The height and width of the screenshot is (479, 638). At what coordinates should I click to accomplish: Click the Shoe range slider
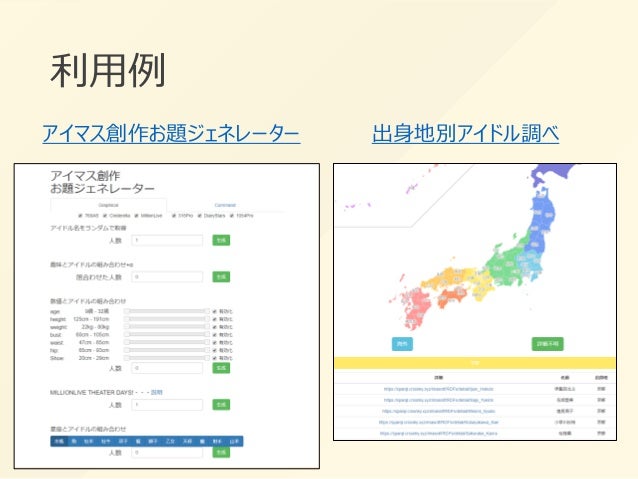pos(167,358)
